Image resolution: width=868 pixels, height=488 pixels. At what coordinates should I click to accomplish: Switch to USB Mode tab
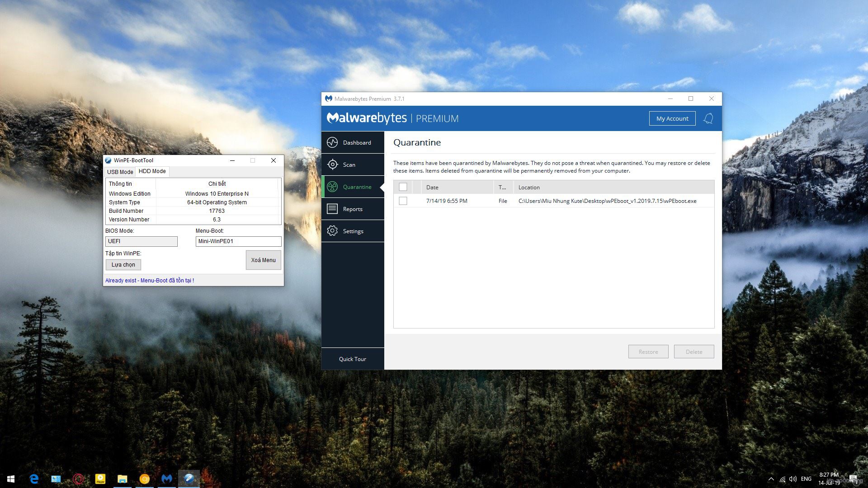[120, 172]
